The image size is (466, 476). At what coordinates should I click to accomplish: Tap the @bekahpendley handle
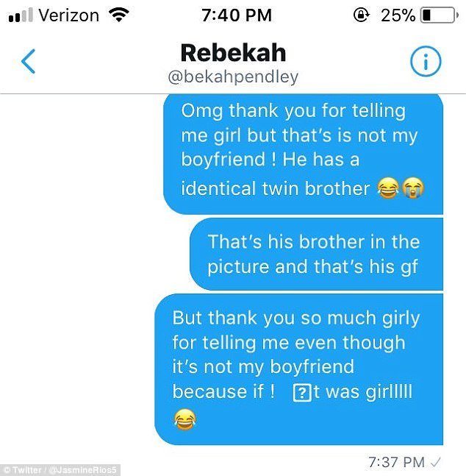tap(233, 77)
